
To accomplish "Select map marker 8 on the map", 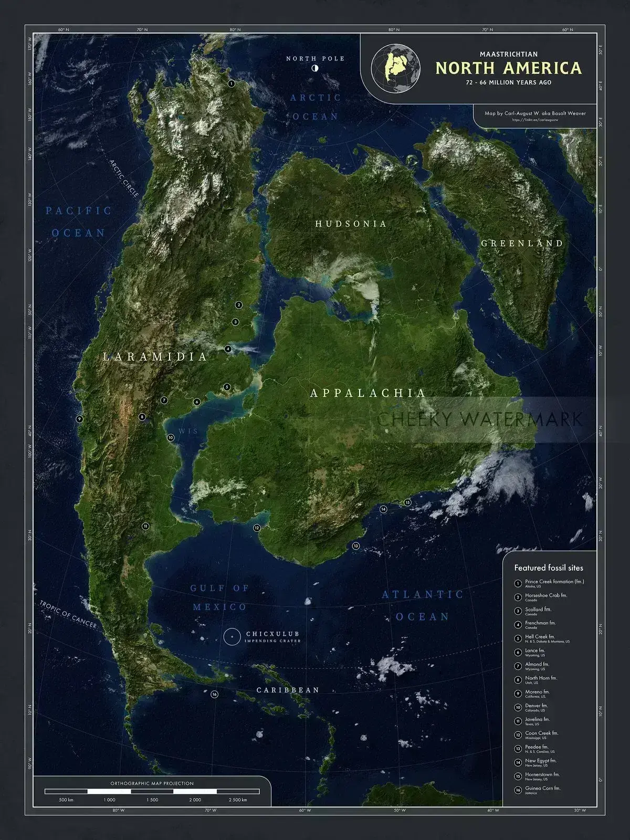I will (142, 417).
